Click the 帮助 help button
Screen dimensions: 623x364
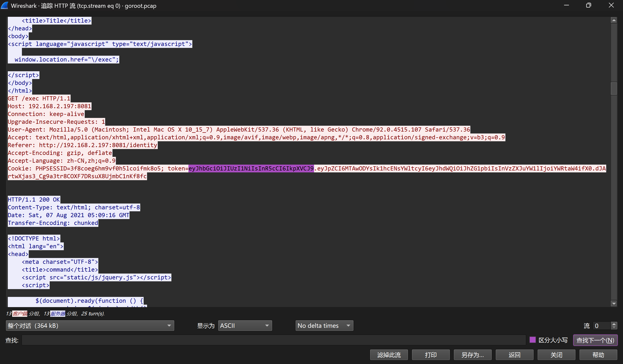(x=598, y=355)
